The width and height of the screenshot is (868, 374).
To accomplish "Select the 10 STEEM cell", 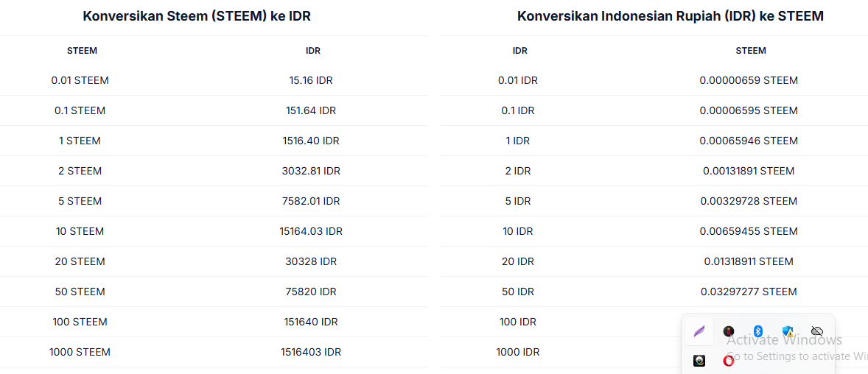I will [80, 231].
